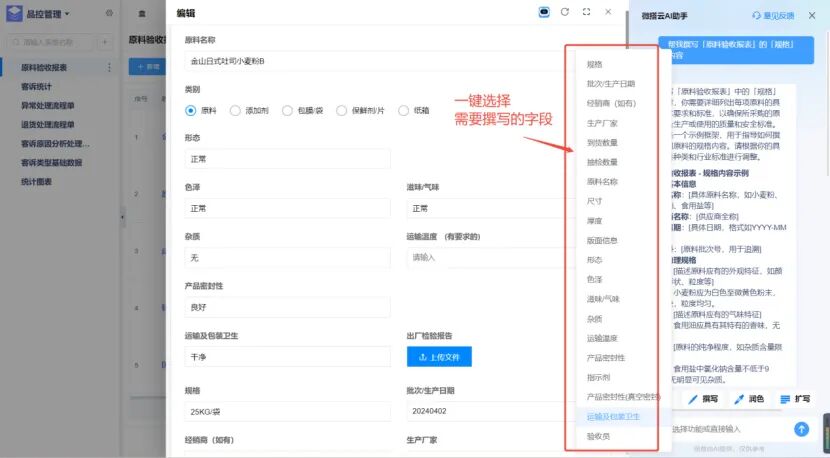The width and height of the screenshot is (830, 458).
Task: Click the blue send arrow in the AI input
Action: tap(801, 429)
